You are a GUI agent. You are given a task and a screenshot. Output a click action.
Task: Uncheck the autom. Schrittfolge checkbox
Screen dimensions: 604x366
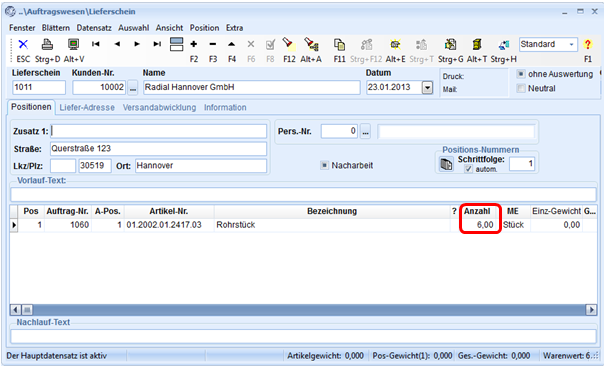[468, 169]
